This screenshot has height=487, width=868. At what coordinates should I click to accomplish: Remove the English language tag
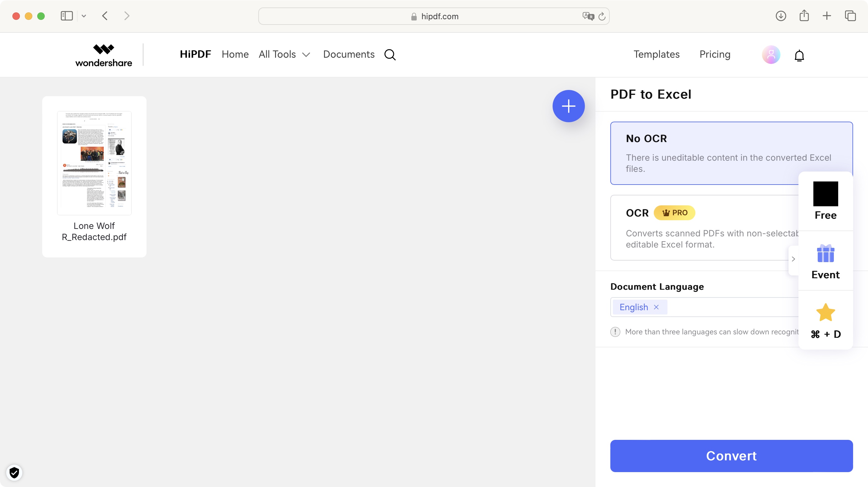(656, 306)
